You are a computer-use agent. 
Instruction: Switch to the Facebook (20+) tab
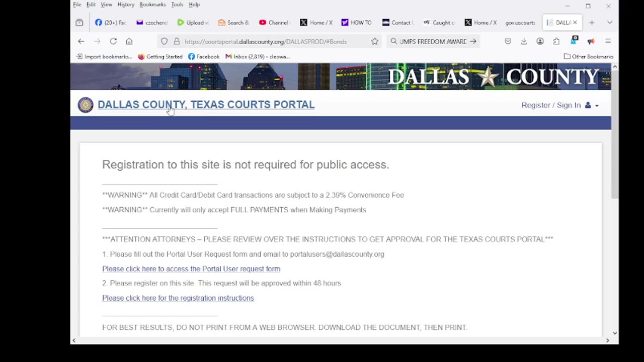(x=111, y=23)
